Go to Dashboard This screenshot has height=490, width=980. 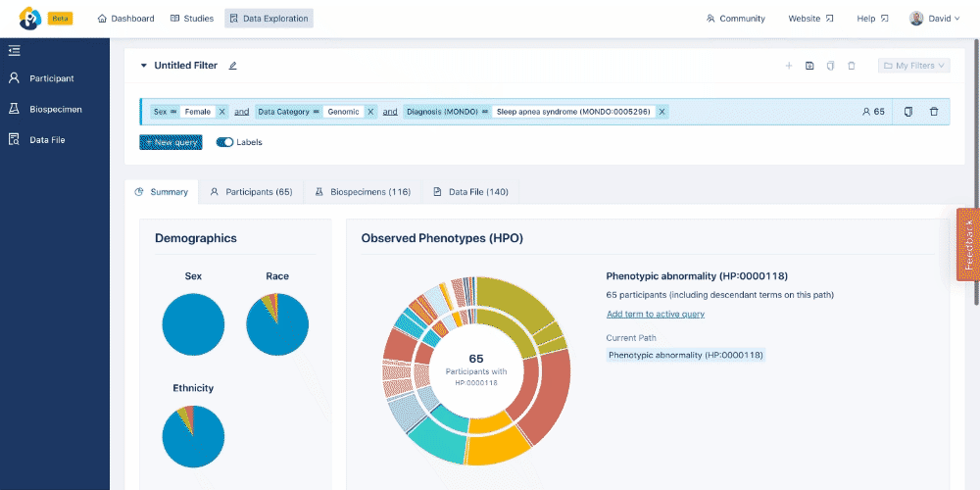click(x=125, y=19)
